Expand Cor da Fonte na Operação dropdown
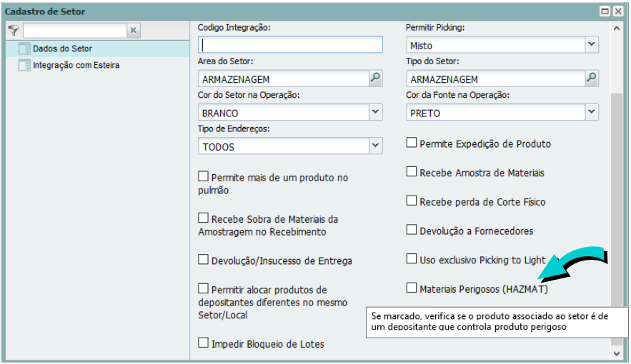Viewport: 631px width, 364px height. click(591, 112)
